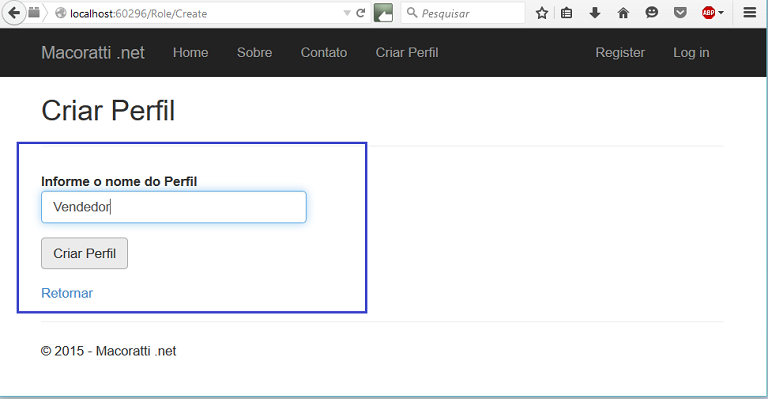The image size is (768, 399).
Task: Click the 'Criar Perfil' page heading
Action: click(x=108, y=111)
